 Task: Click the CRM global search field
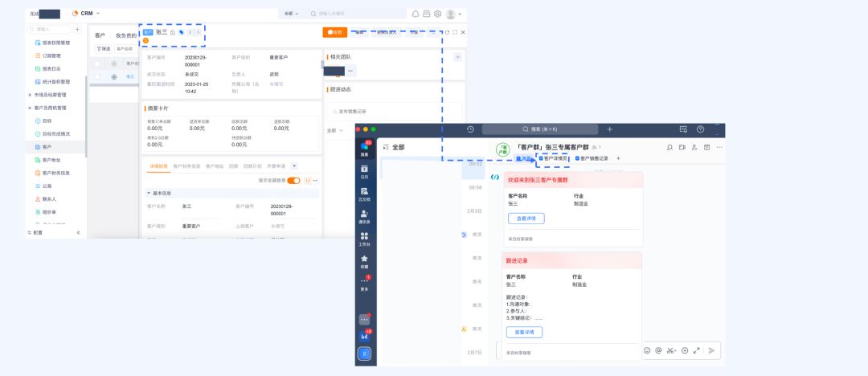(355, 14)
